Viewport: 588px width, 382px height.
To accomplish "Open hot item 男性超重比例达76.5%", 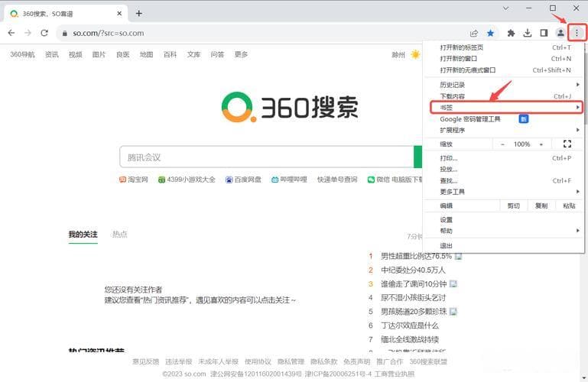I will tap(416, 256).
